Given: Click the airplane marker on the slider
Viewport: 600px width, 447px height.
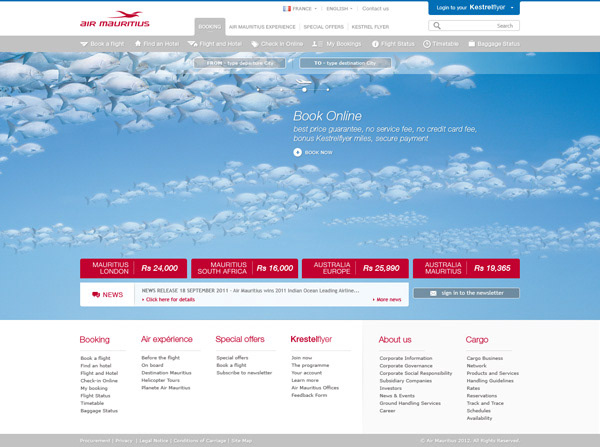Looking at the screenshot, I should click(x=303, y=81).
